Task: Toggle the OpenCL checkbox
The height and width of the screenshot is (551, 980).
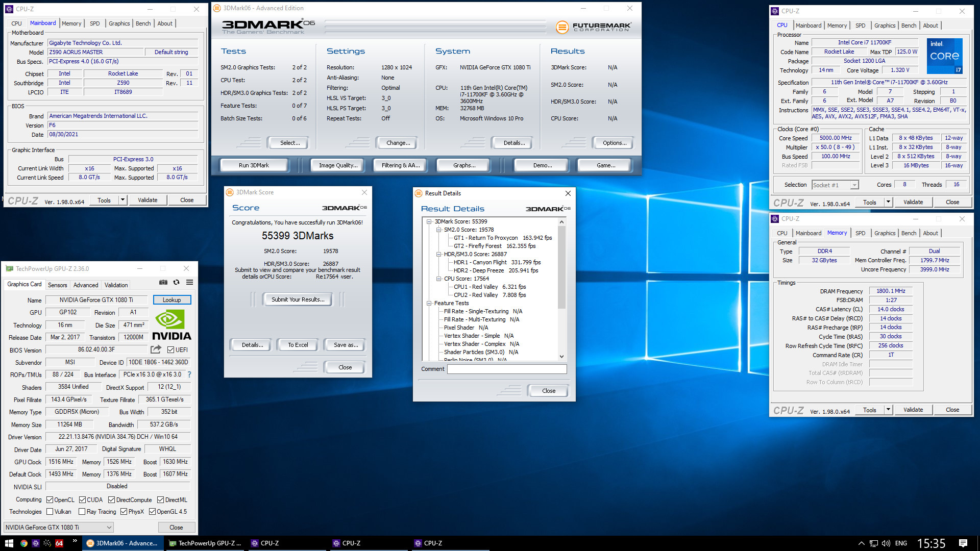Action: coord(50,500)
